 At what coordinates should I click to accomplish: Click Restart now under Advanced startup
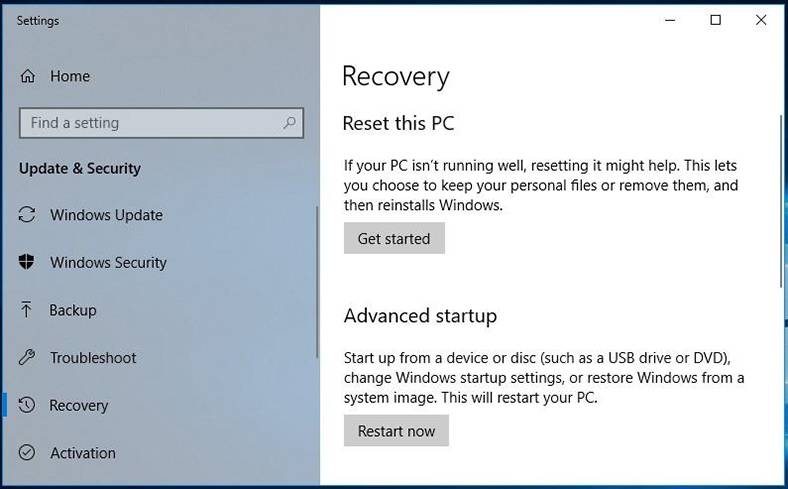coord(396,431)
